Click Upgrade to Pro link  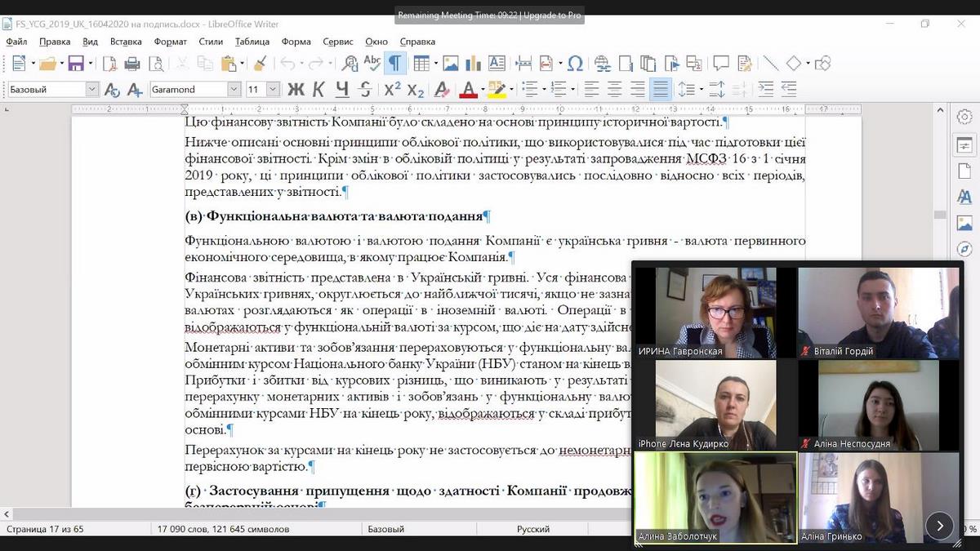click(x=552, y=15)
